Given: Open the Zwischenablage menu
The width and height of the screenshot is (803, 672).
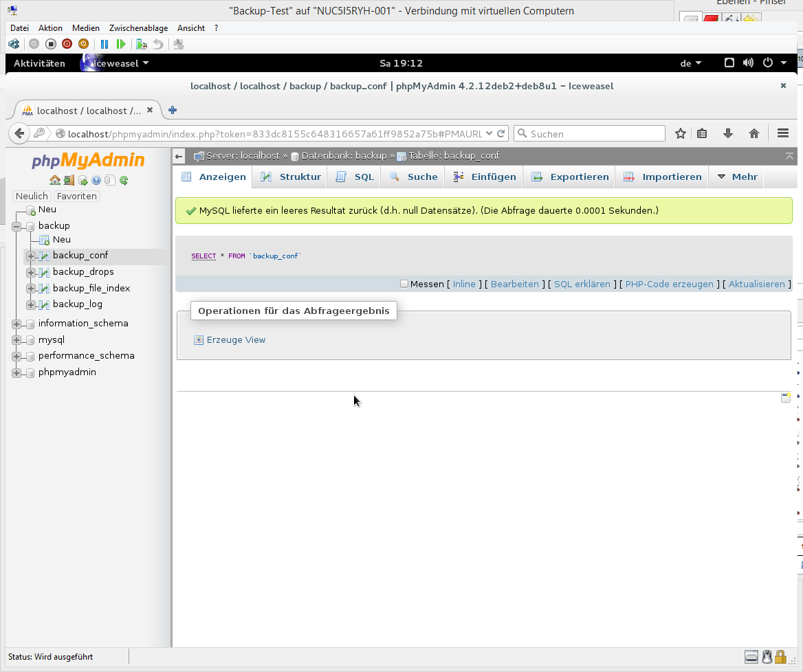Looking at the screenshot, I should pos(138,28).
